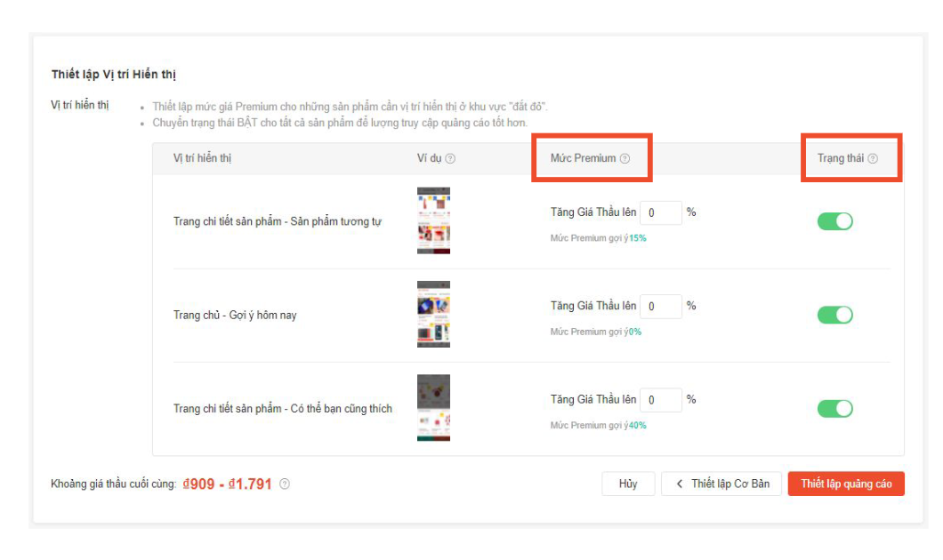The width and height of the screenshot is (943, 560).
Task: Select the percentage input for Gợi ý hôm nay
Action: tap(661, 306)
